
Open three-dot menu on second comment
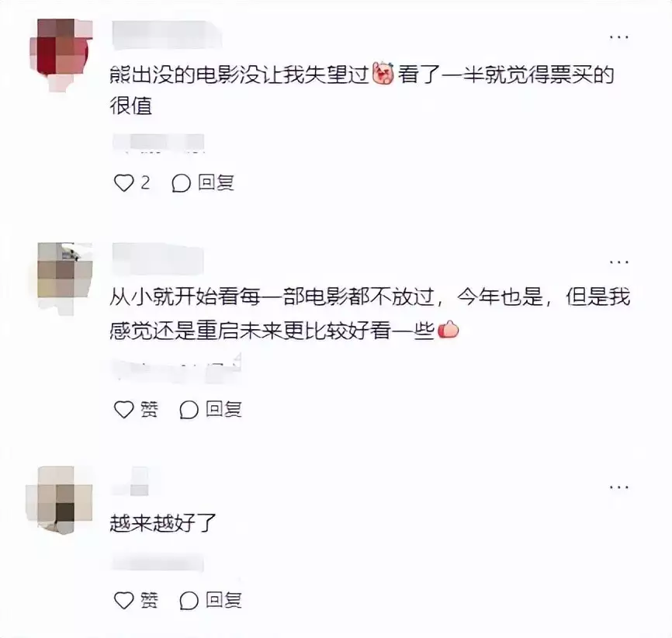pyautogui.click(x=619, y=262)
